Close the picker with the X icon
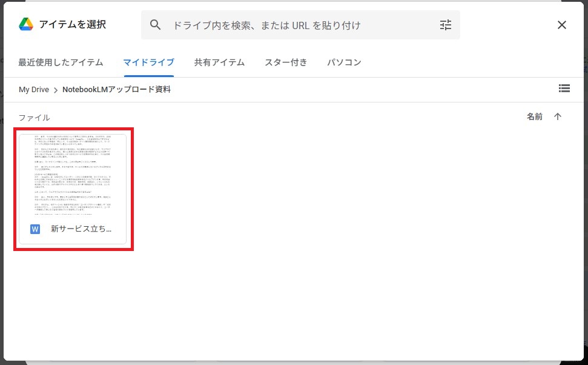The image size is (588, 365). tap(561, 25)
